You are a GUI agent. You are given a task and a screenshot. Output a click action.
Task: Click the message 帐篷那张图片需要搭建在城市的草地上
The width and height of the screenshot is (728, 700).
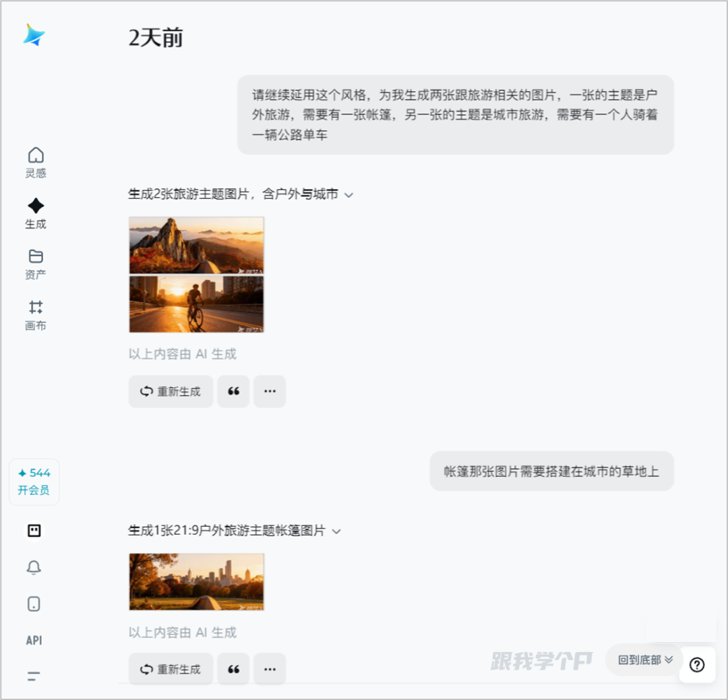[x=551, y=471]
